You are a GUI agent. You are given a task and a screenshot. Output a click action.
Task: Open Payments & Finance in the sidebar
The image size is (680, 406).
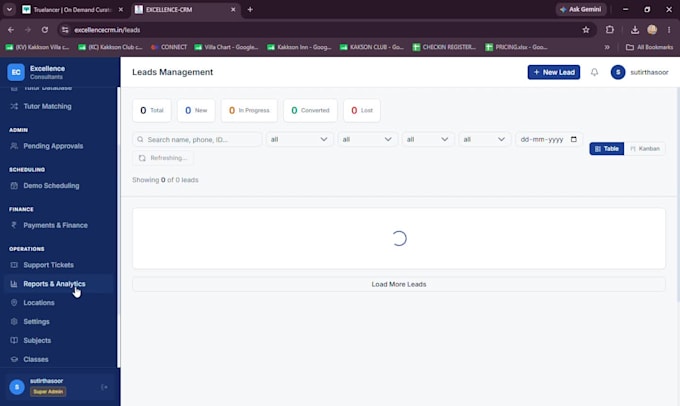pos(59,225)
